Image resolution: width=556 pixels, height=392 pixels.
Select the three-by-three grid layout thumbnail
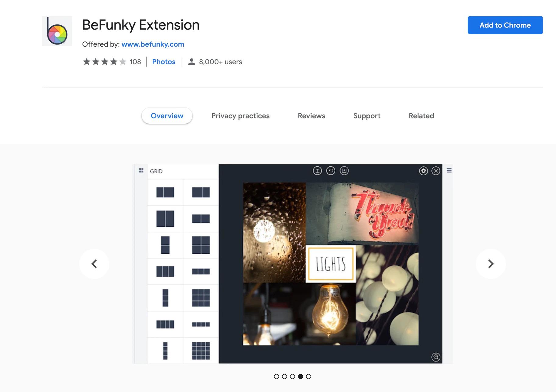[201, 298]
